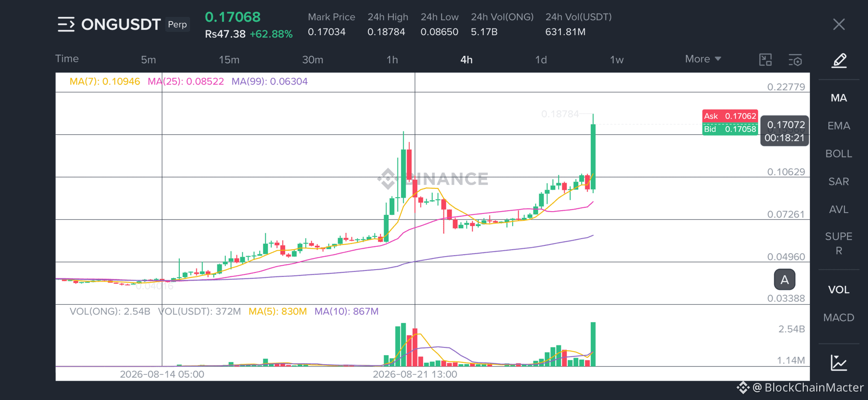Click the last price 0.17068

point(233,17)
